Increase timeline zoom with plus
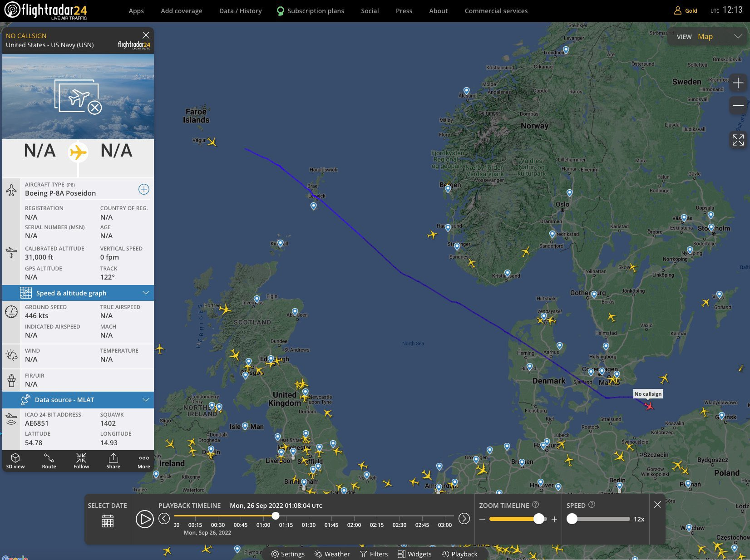This screenshot has width=750, height=560. [x=554, y=519]
